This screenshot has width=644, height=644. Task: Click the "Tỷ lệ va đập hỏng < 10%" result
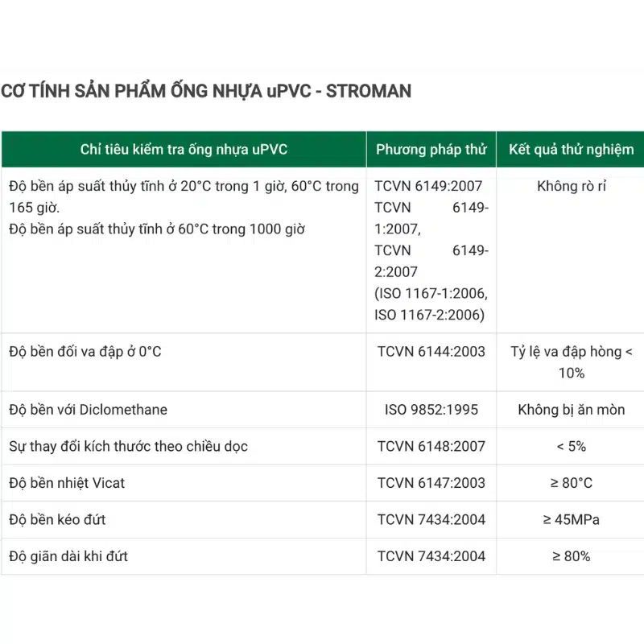[x=571, y=362]
